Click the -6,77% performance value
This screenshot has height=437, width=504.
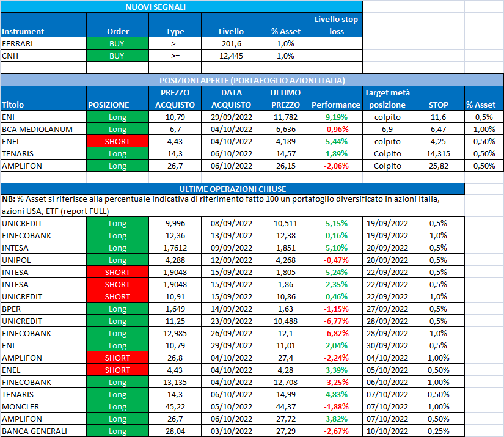click(x=336, y=321)
